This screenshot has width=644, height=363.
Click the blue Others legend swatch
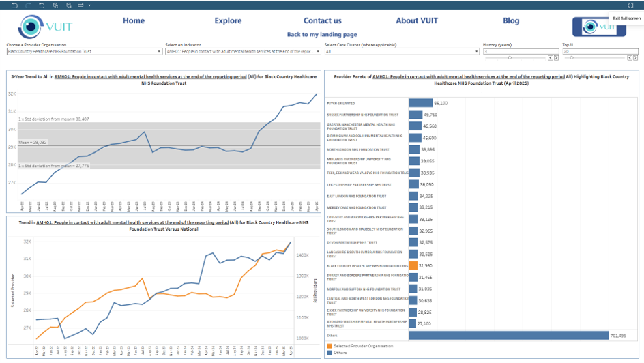pos(330,353)
